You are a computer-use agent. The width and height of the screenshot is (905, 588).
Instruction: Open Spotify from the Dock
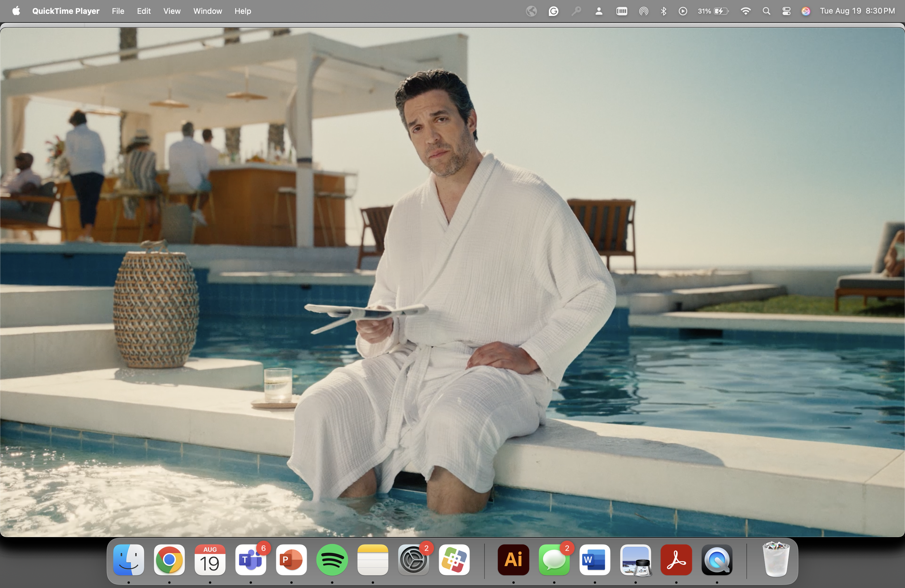click(x=332, y=559)
